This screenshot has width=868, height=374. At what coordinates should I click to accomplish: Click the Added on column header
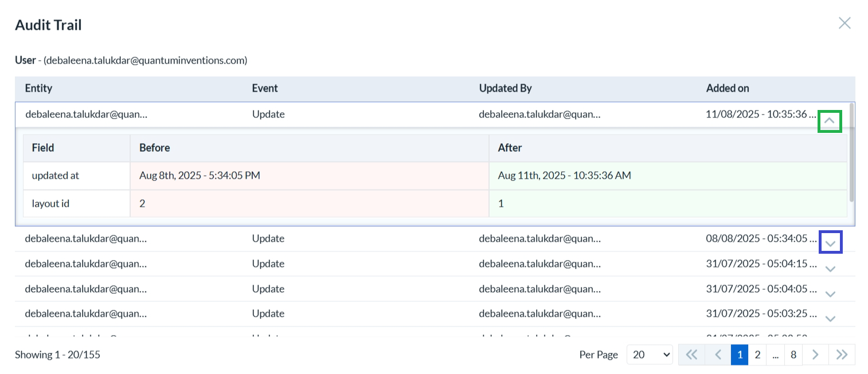point(728,88)
